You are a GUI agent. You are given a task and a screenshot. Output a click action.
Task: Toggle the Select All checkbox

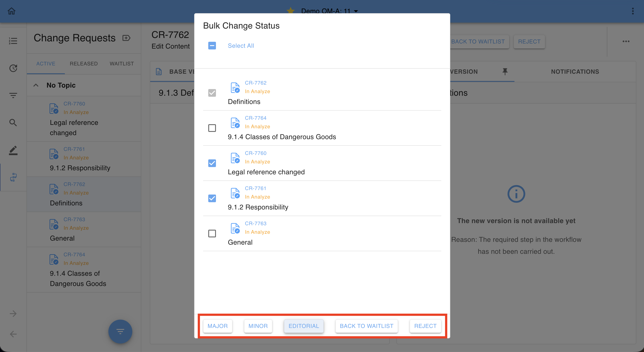(212, 46)
